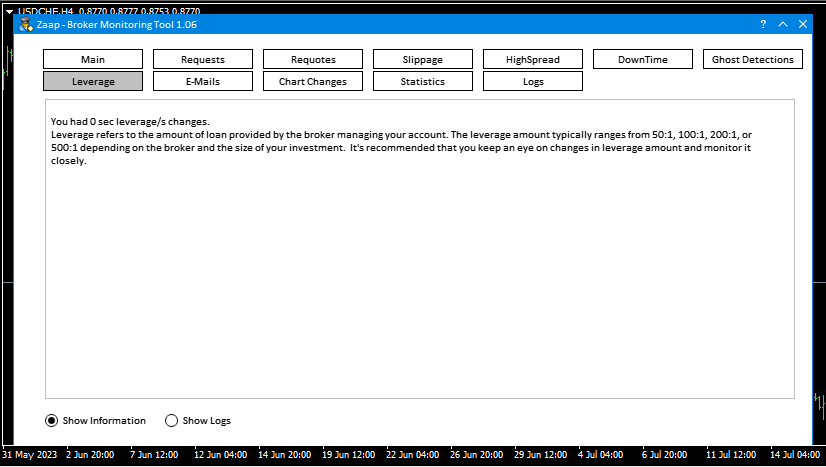
Task: Click the '31 May 2023' date axis label
Action: [30, 455]
